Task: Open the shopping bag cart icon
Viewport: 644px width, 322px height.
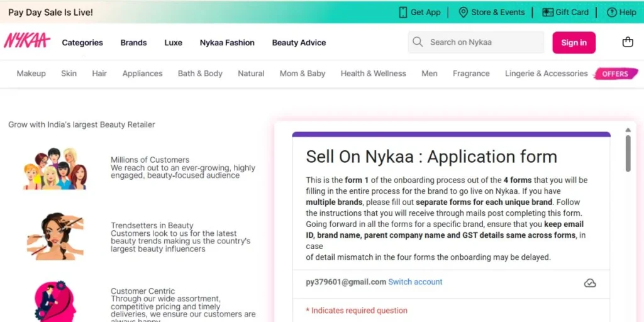Action: (628, 42)
